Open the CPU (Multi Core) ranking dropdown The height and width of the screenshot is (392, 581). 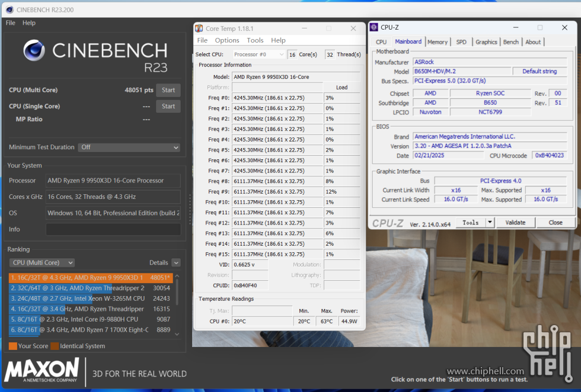42,262
